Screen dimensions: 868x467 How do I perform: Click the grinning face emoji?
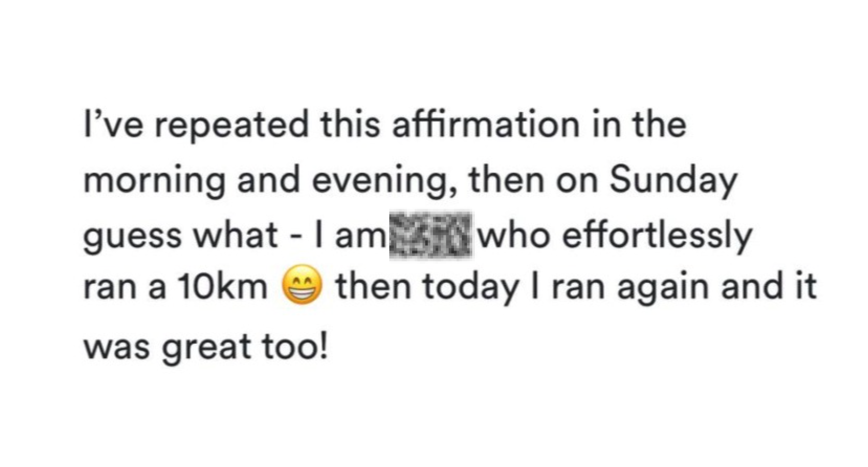302,285
